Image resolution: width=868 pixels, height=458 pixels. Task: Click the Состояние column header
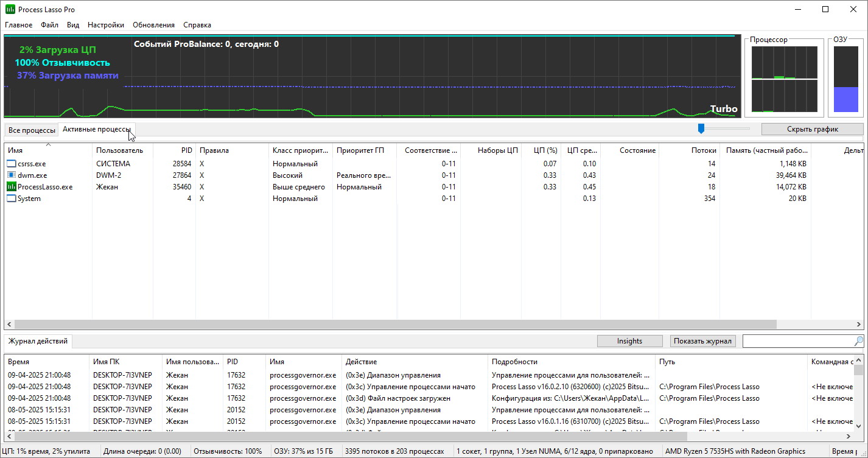[x=630, y=150]
